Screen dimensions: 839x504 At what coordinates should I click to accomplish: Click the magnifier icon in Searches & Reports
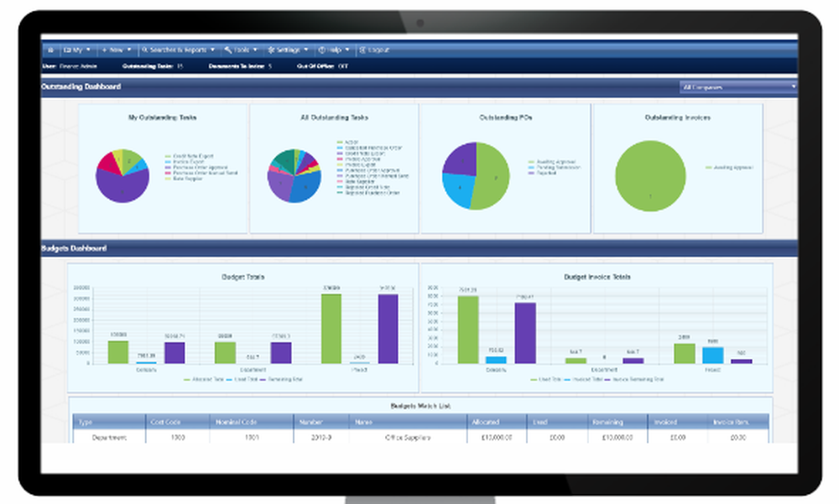coord(144,49)
